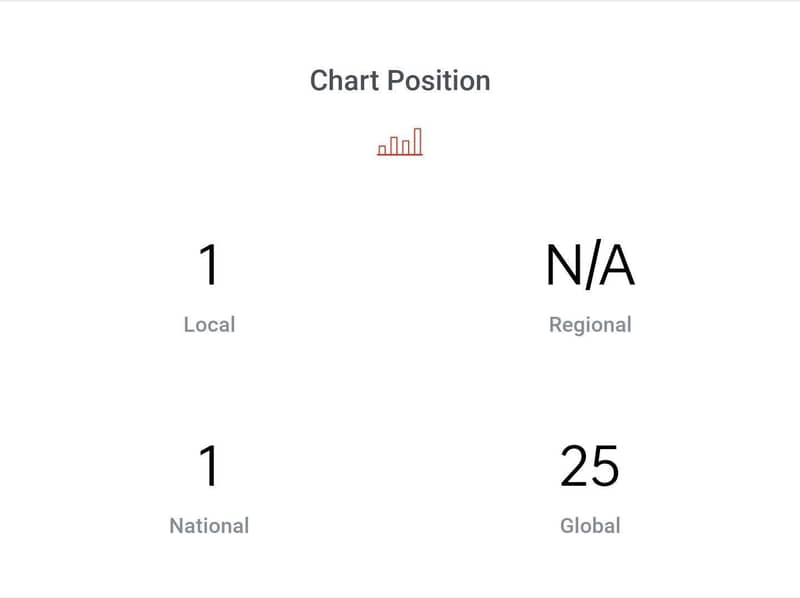Screen dimensions: 800x598
Task: Click the Global label
Action: point(590,526)
